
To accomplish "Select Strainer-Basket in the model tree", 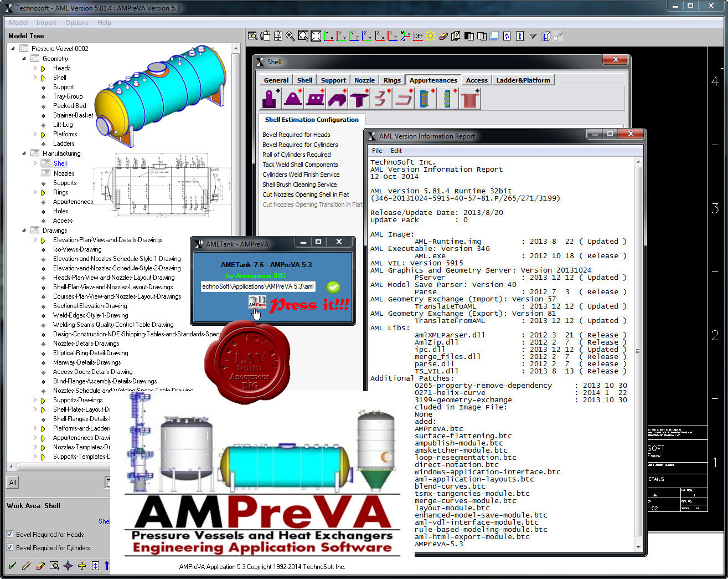I will [73, 115].
